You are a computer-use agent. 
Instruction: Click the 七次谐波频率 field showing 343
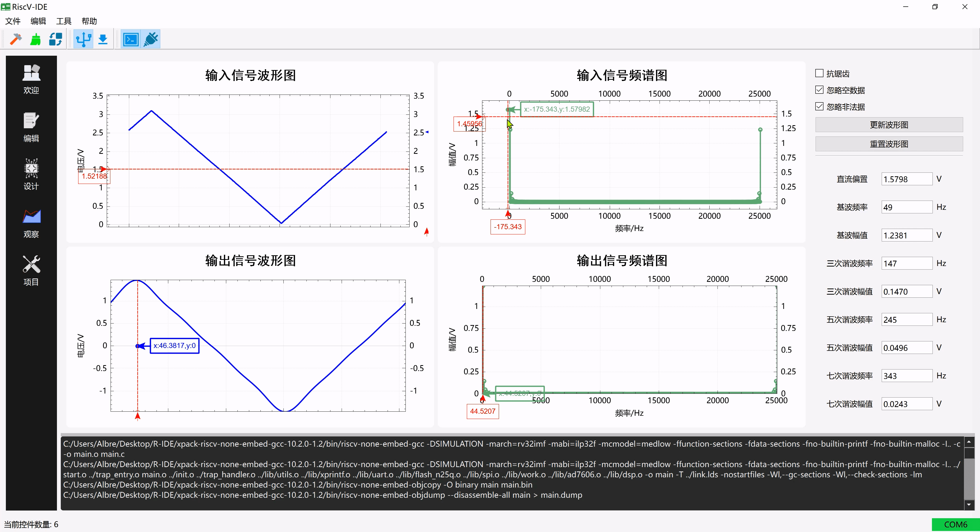click(x=906, y=376)
